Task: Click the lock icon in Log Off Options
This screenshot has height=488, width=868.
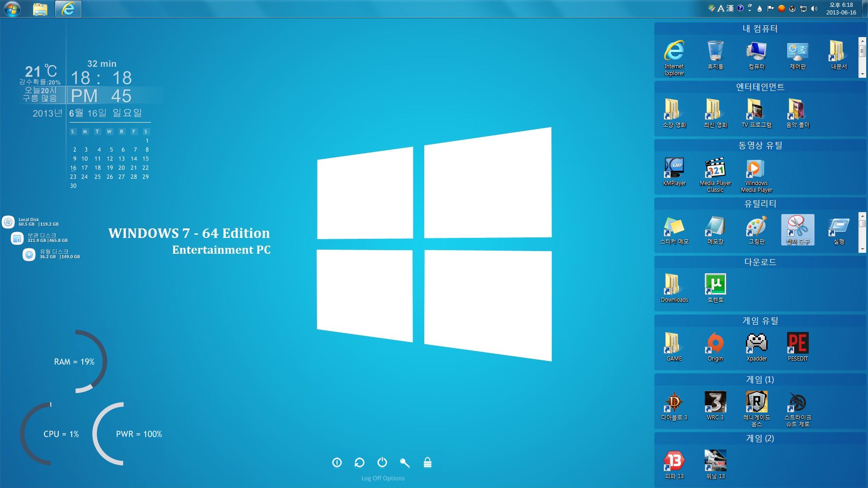Action: (x=427, y=462)
